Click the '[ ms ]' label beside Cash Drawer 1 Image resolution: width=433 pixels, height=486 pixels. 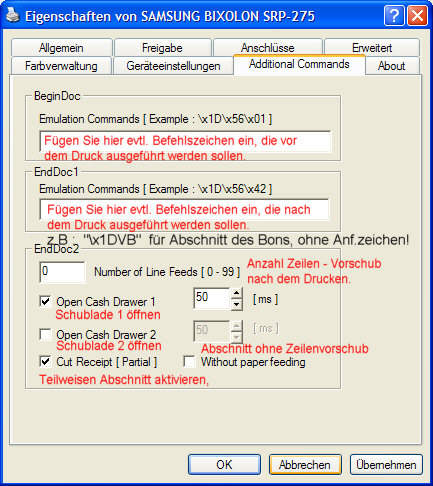[x=265, y=299]
